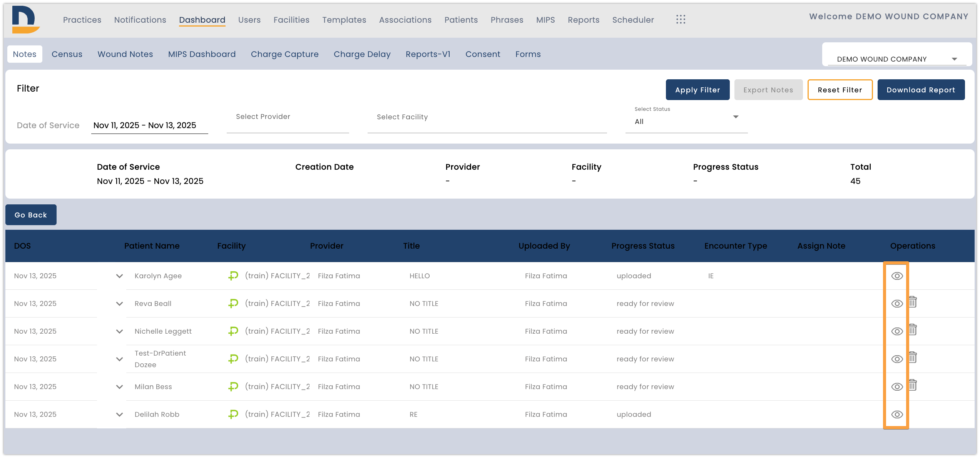980x458 pixels.
Task: Click the RE title in Delilah Robb's row
Action: [x=413, y=415]
